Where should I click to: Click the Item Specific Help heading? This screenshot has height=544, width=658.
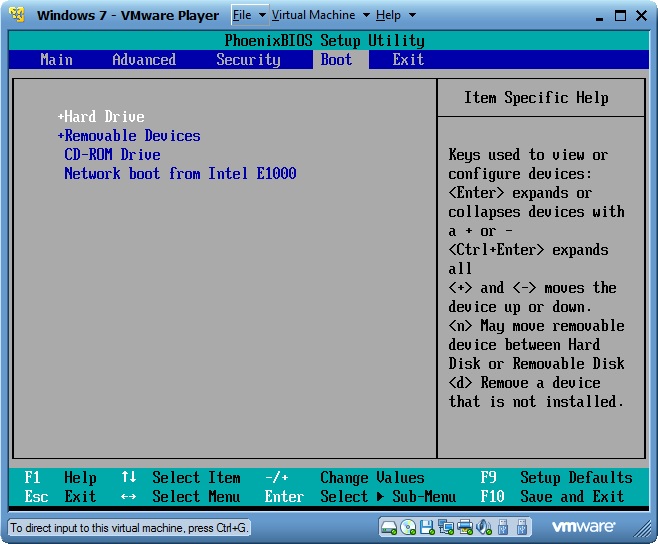tap(536, 97)
